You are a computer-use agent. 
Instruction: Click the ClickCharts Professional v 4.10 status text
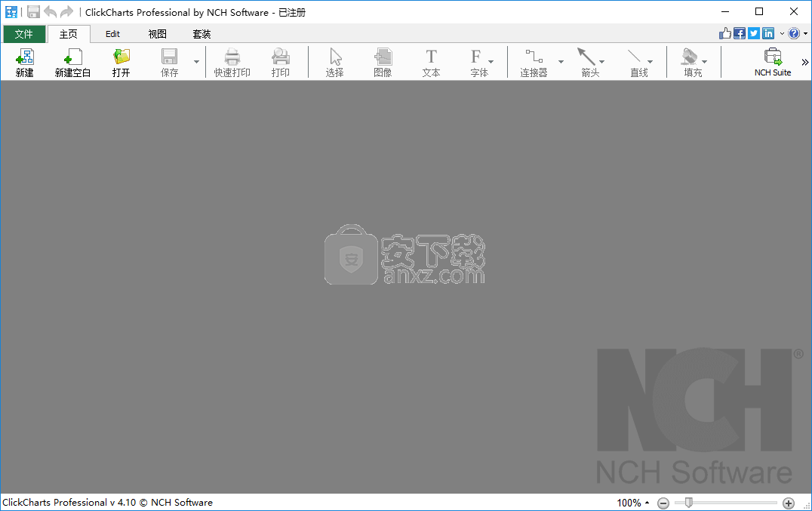point(107,502)
